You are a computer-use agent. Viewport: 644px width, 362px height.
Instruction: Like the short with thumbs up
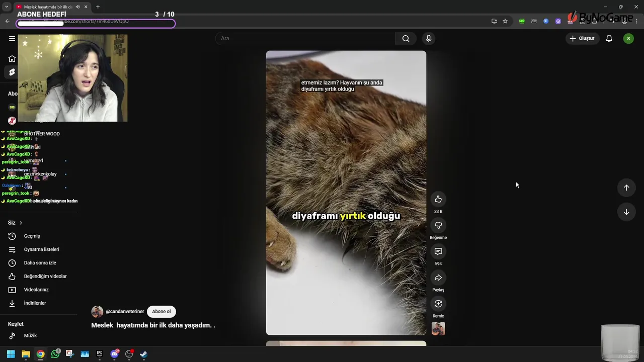pyautogui.click(x=438, y=199)
